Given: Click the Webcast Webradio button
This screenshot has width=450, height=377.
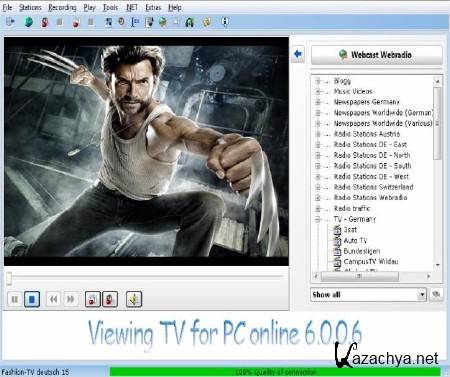Looking at the screenshot, I should click(x=377, y=55).
